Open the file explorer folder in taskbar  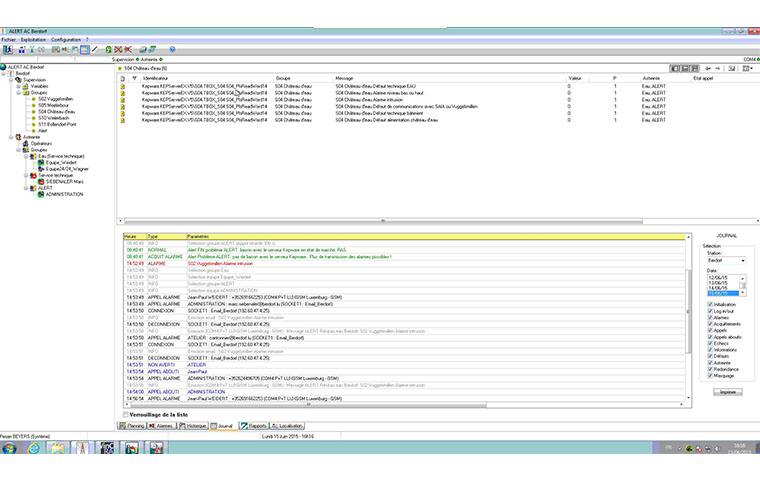click(58, 448)
